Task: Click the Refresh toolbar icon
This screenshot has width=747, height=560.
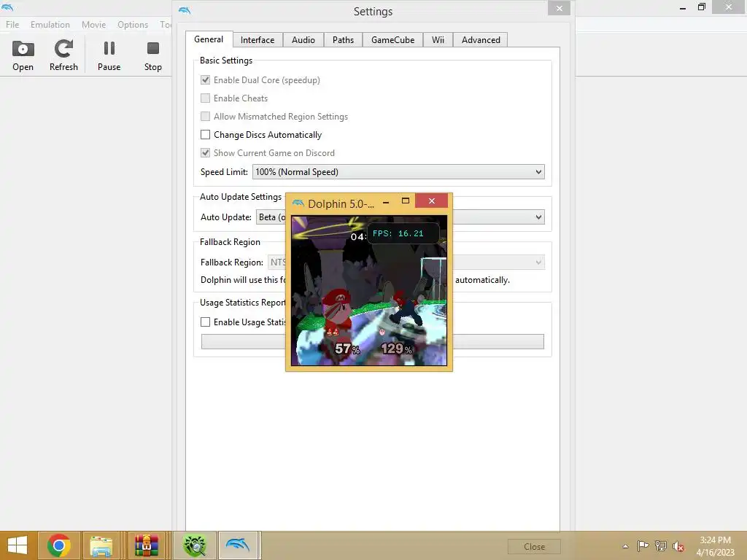Action: (63, 55)
